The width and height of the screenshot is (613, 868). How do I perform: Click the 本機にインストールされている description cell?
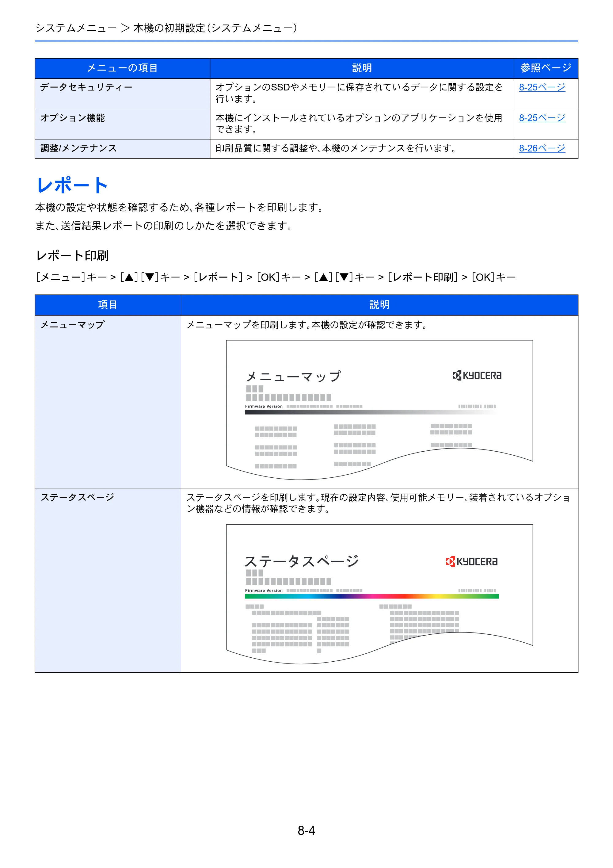(362, 124)
